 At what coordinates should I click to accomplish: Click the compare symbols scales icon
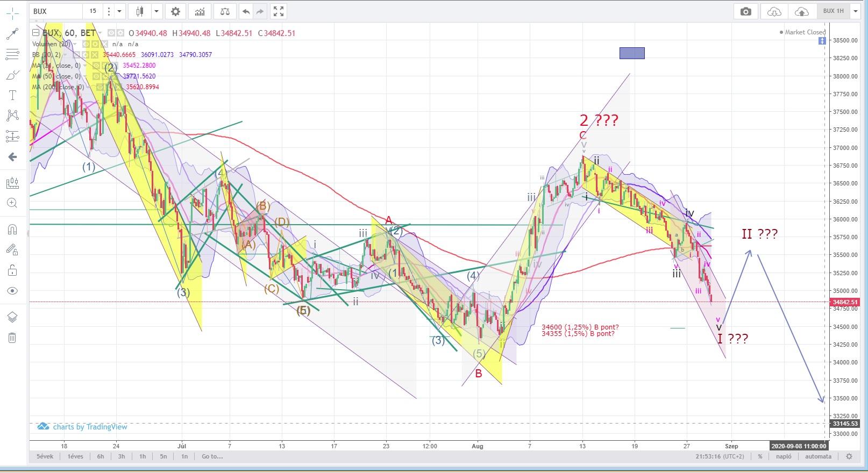[225, 11]
